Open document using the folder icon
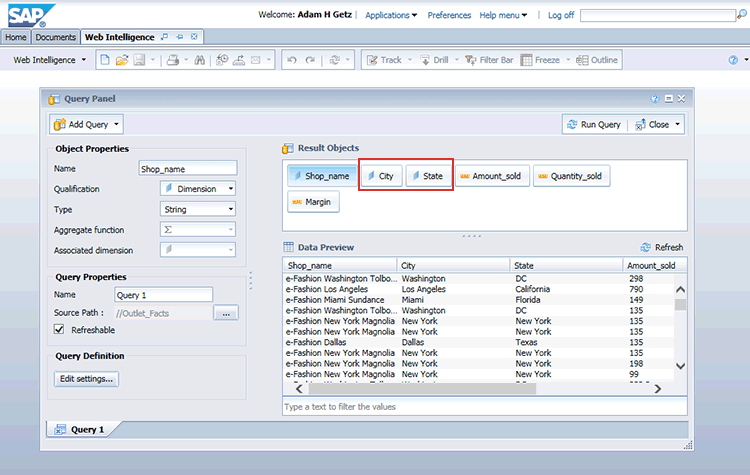750x475 pixels. click(122, 60)
